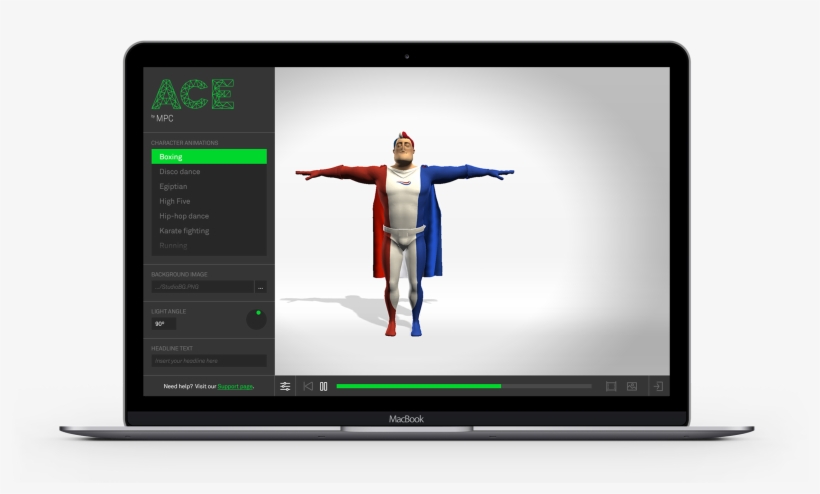Select the Boxing animation
The width and height of the screenshot is (820, 494).
tap(209, 157)
